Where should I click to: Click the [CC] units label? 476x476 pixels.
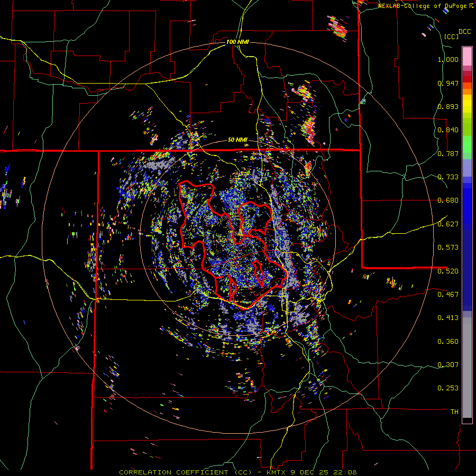coord(452,36)
